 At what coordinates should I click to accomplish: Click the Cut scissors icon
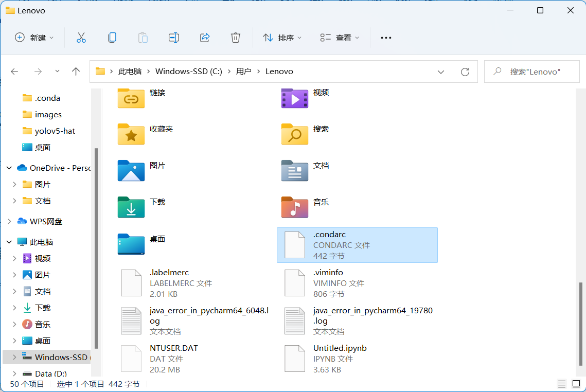pos(81,38)
